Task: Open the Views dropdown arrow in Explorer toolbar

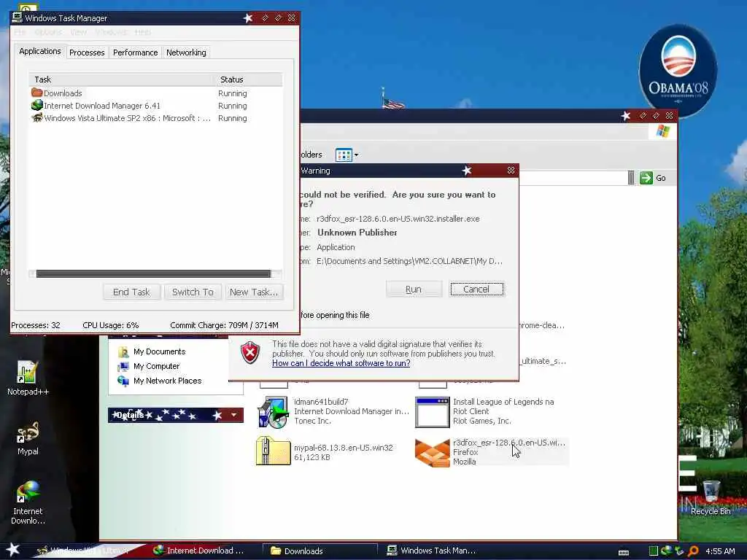Action: tap(356, 155)
